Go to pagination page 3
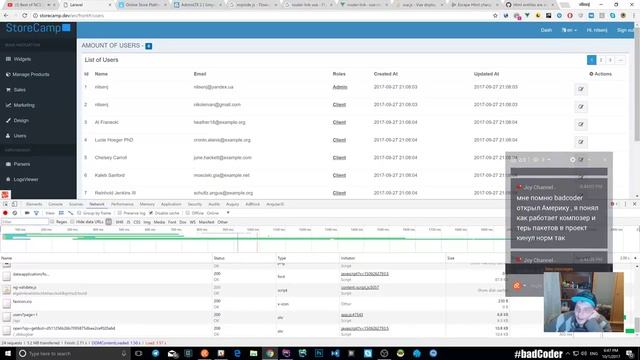This screenshot has height=360, width=640. [x=610, y=60]
